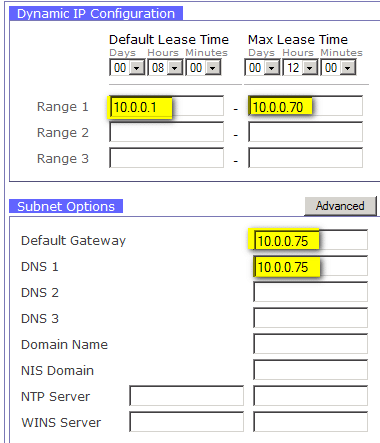
Task: Click the DNS 2 input field
Action: pyautogui.click(x=310, y=292)
